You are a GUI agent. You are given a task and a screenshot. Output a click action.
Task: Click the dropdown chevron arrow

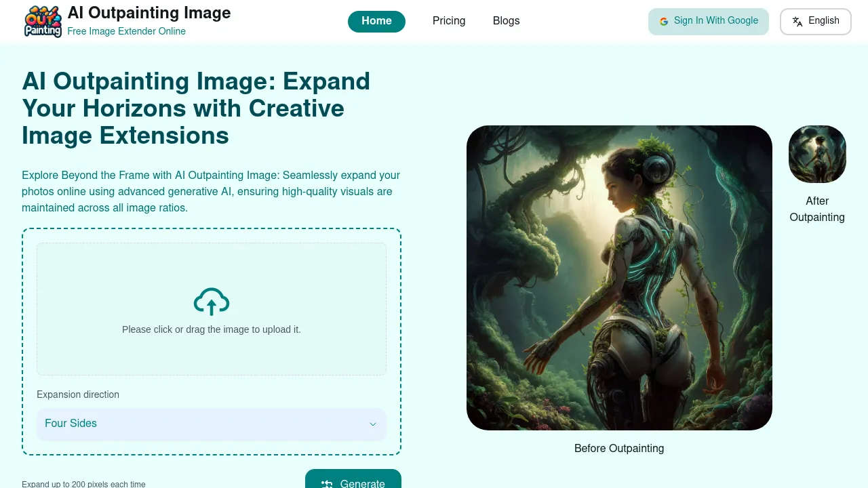coord(372,424)
